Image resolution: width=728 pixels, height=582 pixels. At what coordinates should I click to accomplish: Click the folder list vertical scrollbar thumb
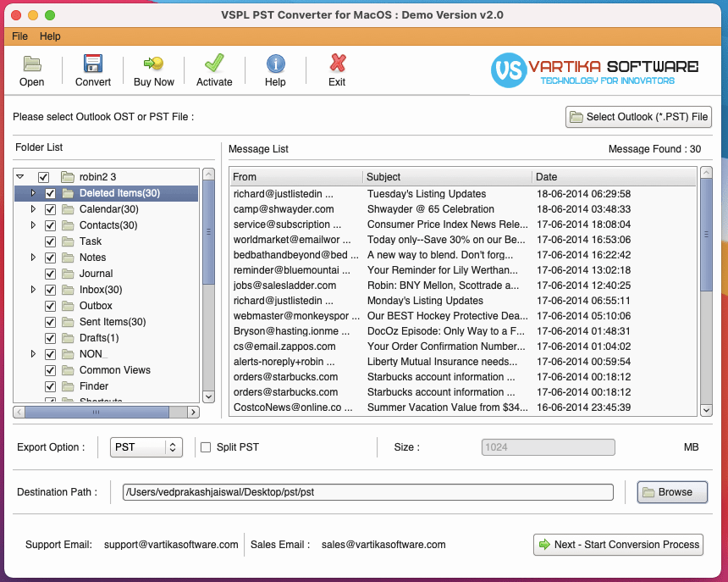[x=209, y=231]
